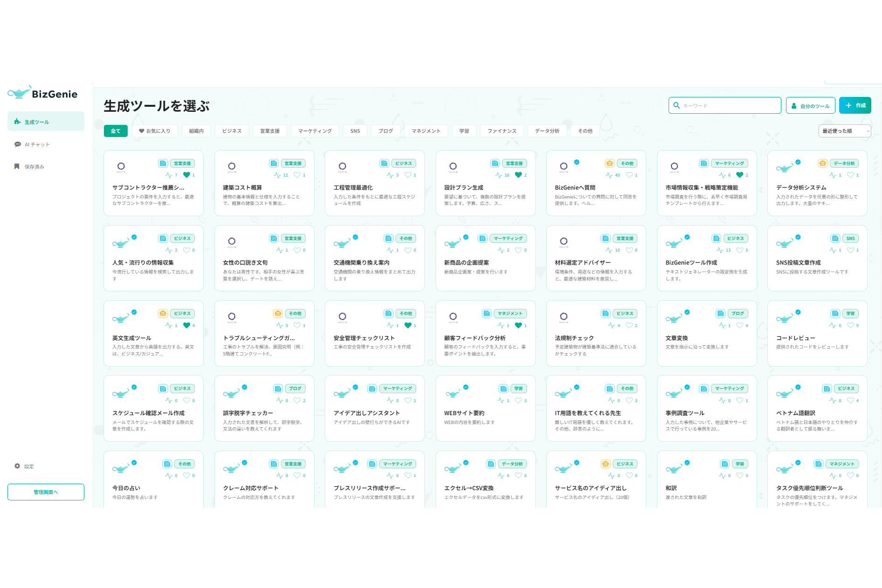Click the 管理画面へ button
Screen dimensions: 882x588
point(45,492)
